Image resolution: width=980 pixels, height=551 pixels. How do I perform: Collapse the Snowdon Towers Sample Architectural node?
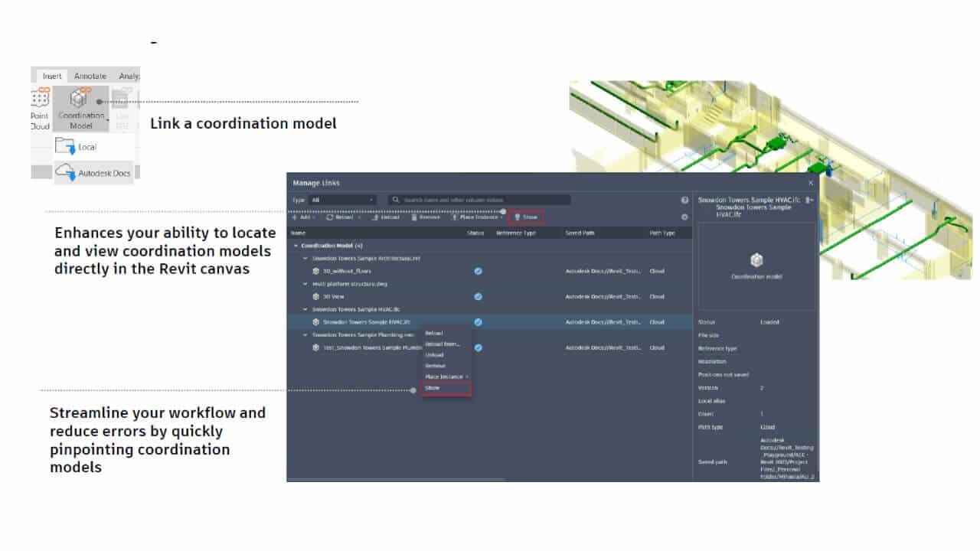pyautogui.click(x=305, y=259)
